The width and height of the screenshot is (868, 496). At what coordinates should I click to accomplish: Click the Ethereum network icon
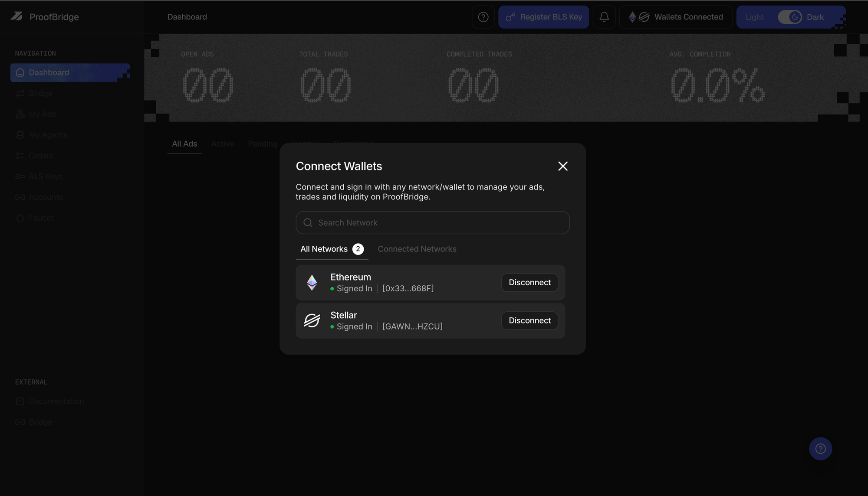point(312,283)
